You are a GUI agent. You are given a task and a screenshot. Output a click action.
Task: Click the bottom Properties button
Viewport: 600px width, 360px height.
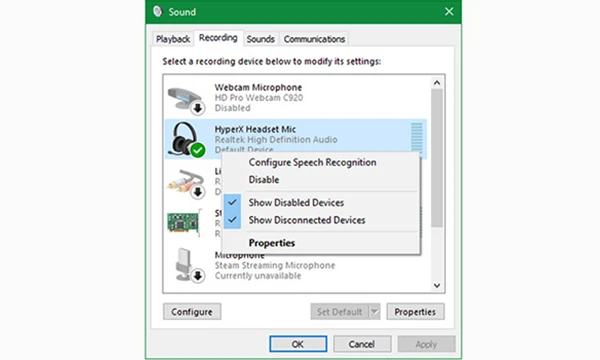tap(415, 312)
